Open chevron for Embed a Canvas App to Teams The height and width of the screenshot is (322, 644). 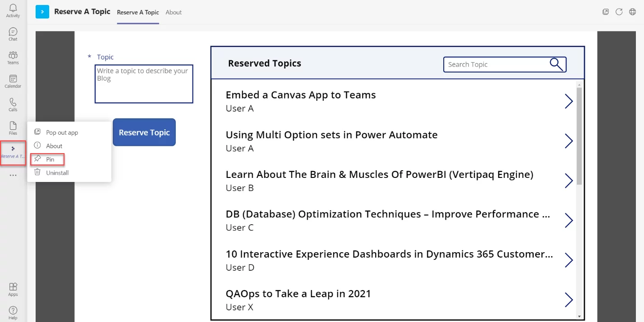569,101
